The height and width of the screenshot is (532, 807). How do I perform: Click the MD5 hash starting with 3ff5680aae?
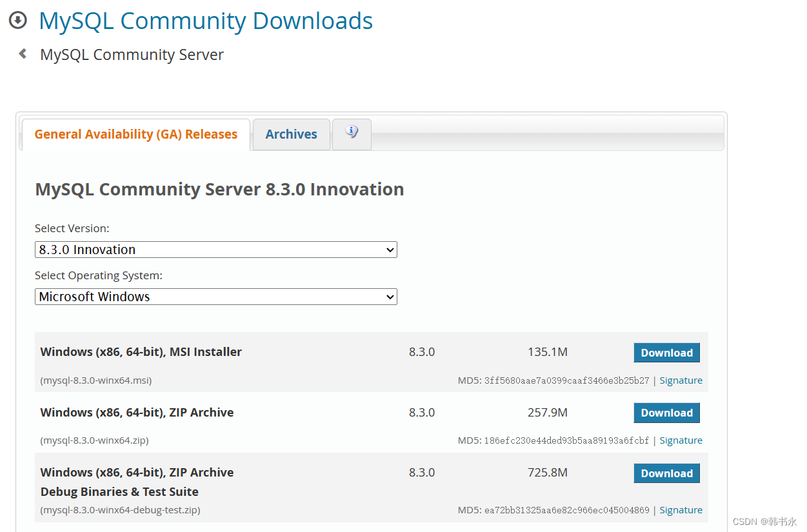point(566,380)
